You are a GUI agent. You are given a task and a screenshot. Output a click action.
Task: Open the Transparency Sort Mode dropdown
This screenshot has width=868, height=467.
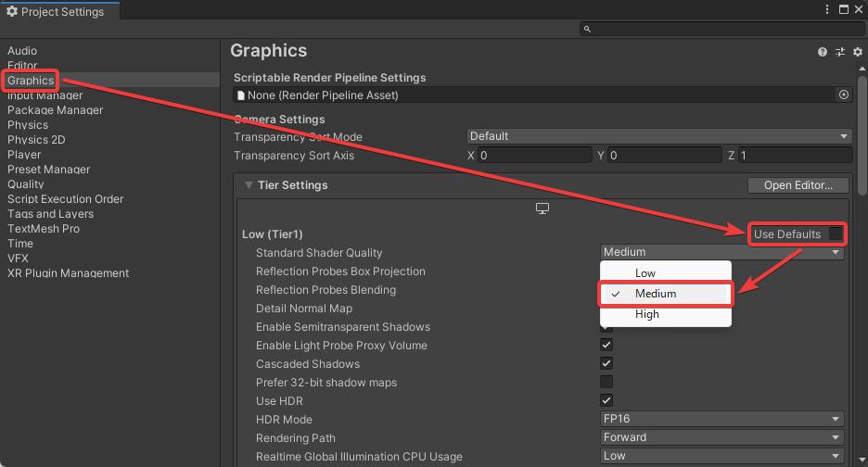[x=658, y=136]
